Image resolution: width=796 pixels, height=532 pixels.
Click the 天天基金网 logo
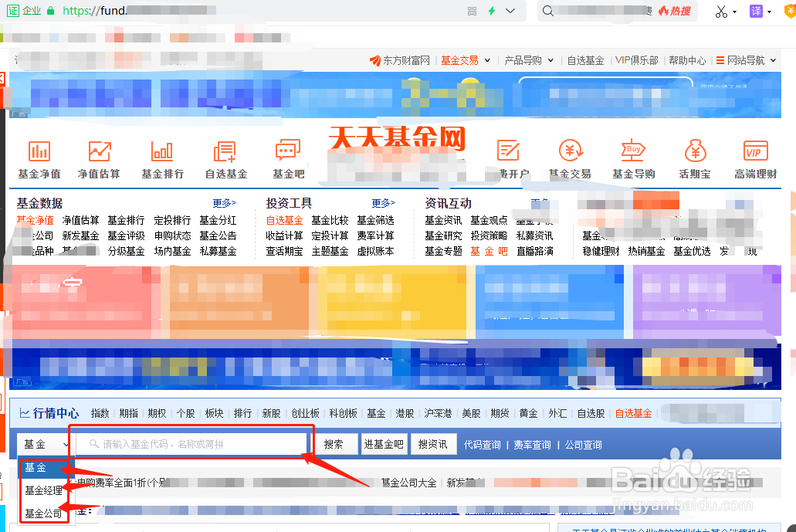coord(397,138)
